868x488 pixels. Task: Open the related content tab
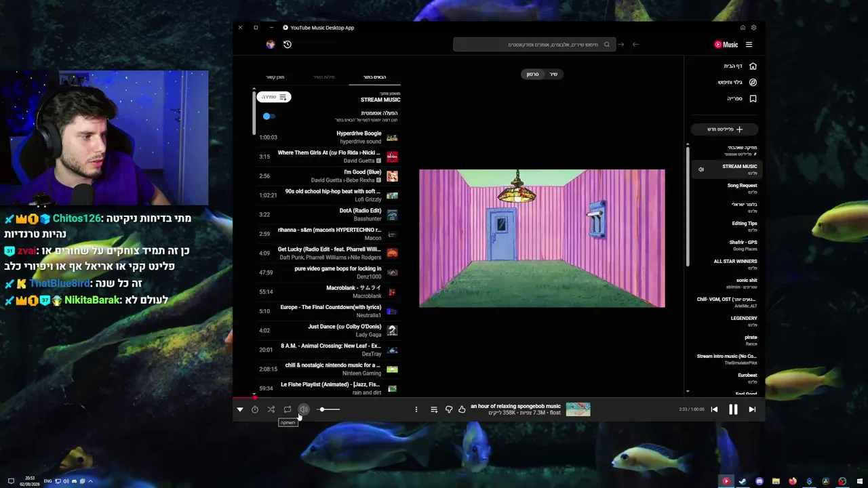click(275, 77)
